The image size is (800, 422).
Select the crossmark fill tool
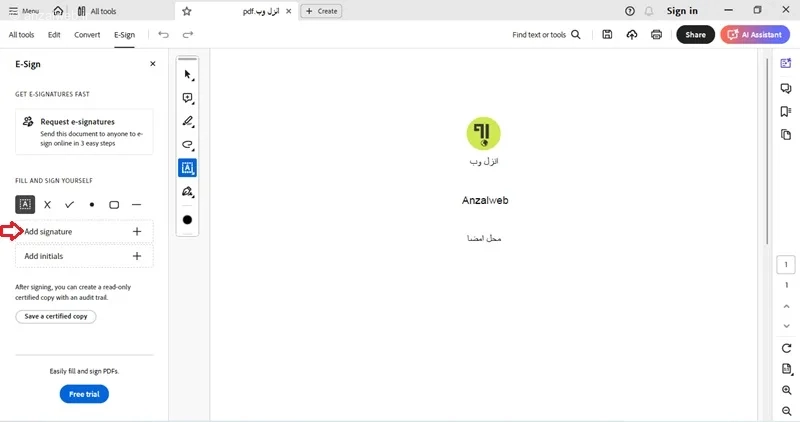(47, 205)
